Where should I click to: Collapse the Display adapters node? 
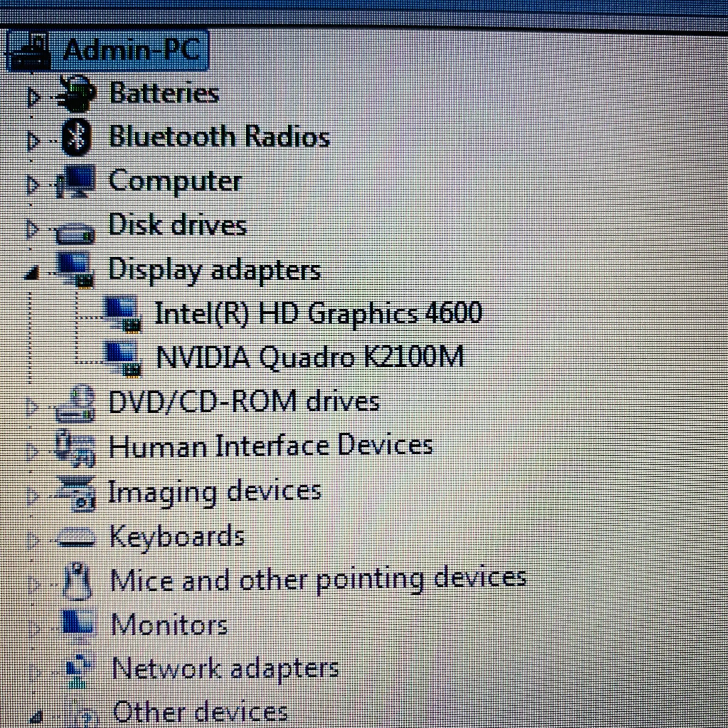point(32,272)
